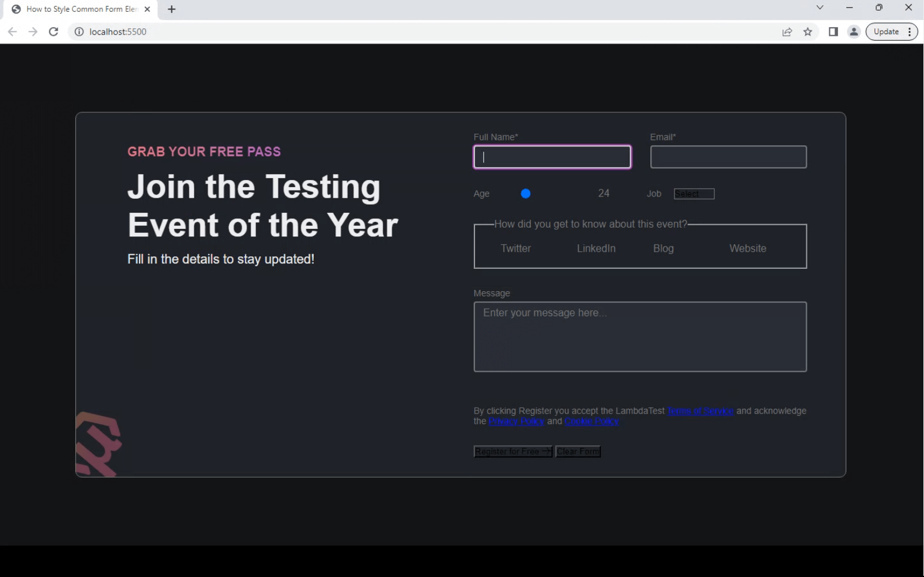
Task: Expand the tab search chevron
Action: 820,8
